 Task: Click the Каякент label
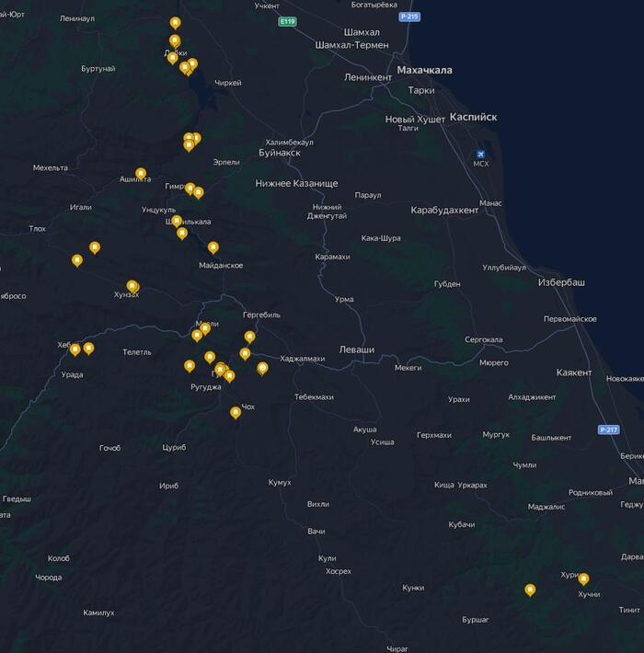pos(574,372)
